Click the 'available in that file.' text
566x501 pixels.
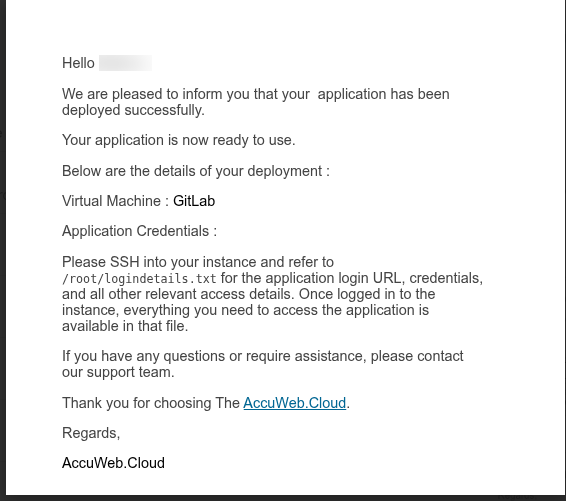point(125,326)
